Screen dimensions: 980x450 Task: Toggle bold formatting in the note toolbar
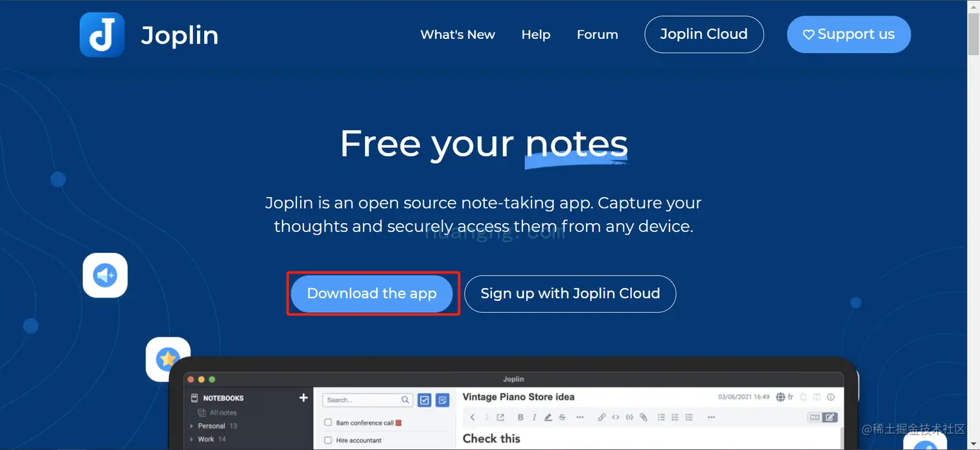click(x=520, y=417)
